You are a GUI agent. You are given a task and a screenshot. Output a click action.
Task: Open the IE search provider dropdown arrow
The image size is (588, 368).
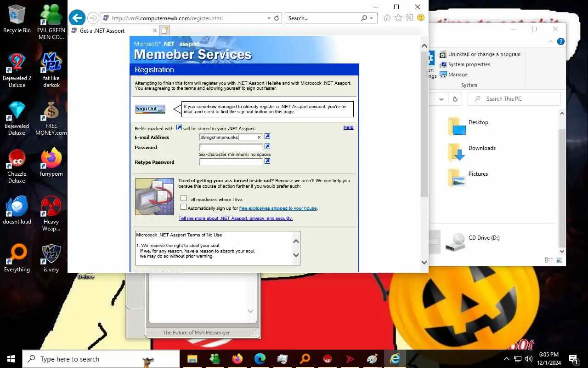coord(372,18)
